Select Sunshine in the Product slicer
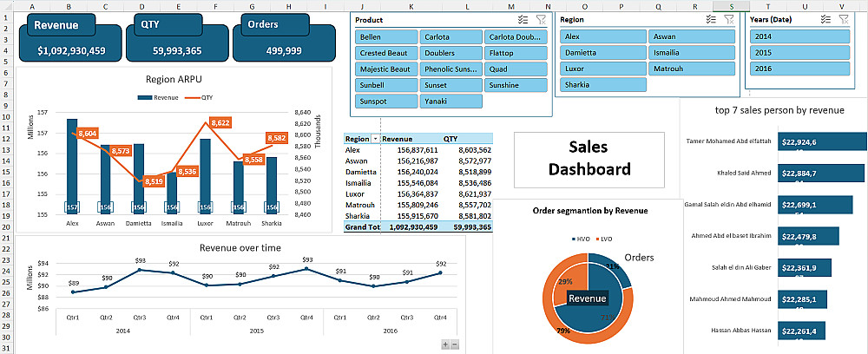Image resolution: width=868 pixels, height=354 pixels. coord(516,85)
